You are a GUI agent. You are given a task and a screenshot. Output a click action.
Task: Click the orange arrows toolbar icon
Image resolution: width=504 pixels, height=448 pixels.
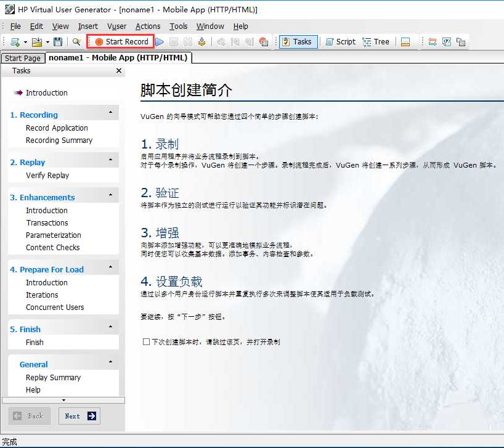coord(433,42)
